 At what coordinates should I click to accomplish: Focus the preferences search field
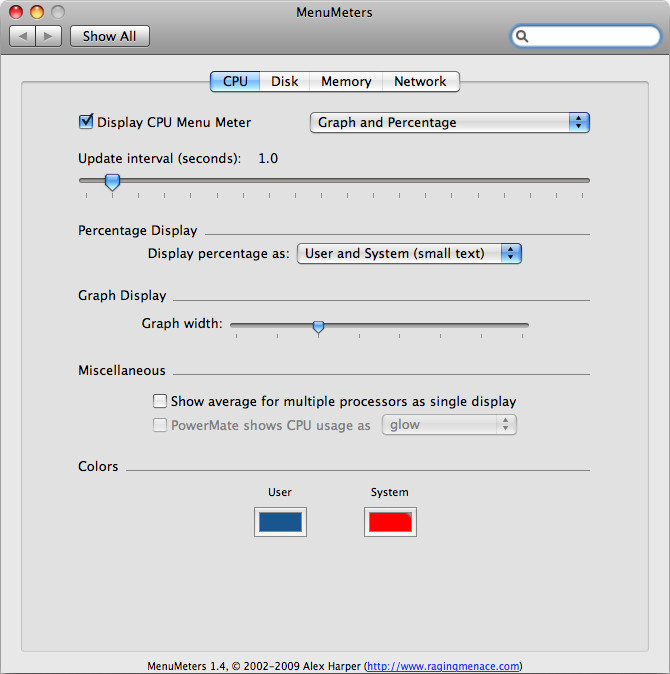click(585, 36)
